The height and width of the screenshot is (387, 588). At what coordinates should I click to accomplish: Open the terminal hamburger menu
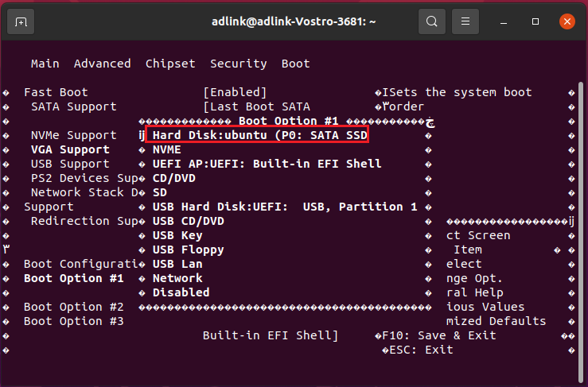[x=465, y=21]
